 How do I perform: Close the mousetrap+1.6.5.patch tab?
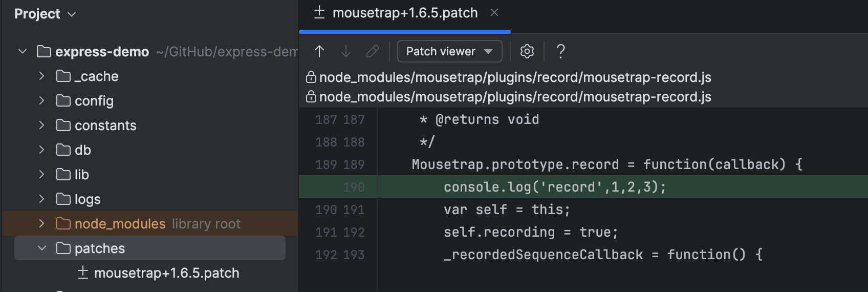point(494,12)
